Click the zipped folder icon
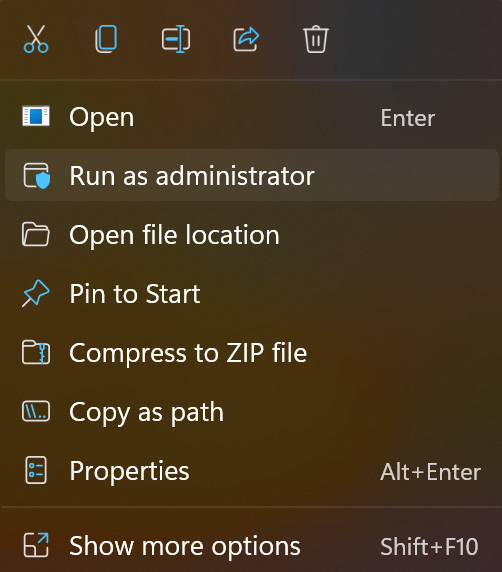Viewport: 502px width, 572px height. coord(36,352)
